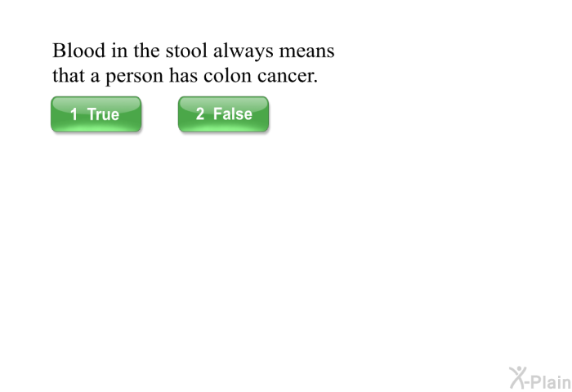Viewport: 572px width, 392px height.
Task: Click the word "in" in the first line
Action: pos(118,51)
